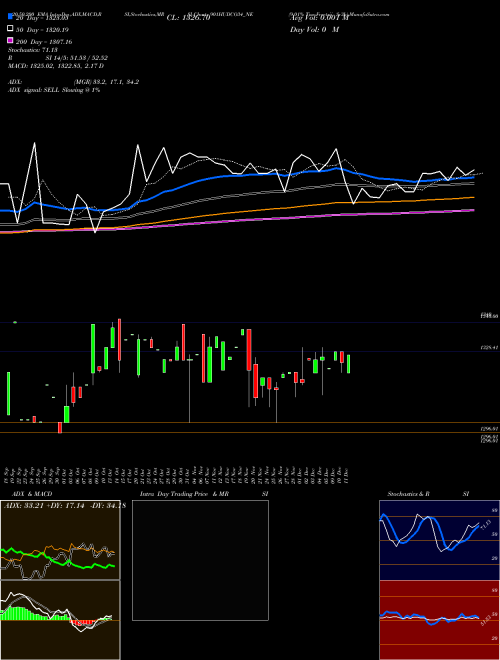
Task: Select the '50 Day = 1320.19' legend text
Action: (42, 30)
